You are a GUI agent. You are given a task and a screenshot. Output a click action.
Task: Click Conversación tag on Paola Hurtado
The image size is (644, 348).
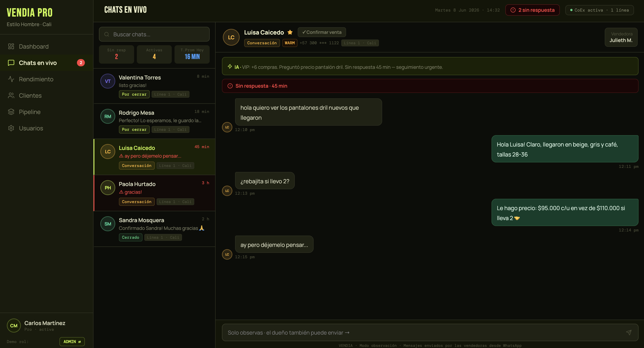(137, 201)
